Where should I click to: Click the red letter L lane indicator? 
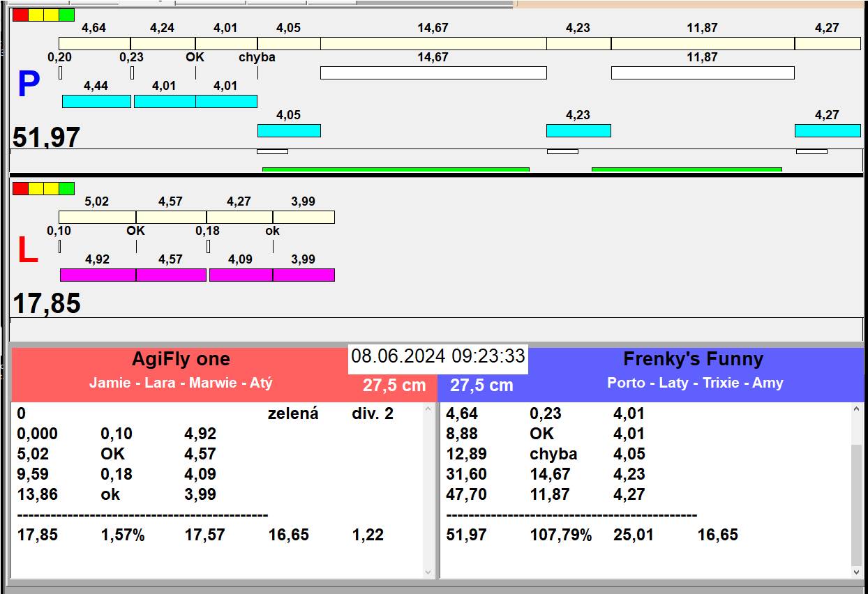click(27, 251)
